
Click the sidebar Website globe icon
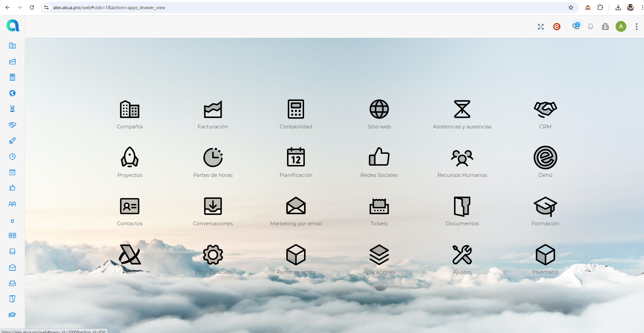(13, 93)
